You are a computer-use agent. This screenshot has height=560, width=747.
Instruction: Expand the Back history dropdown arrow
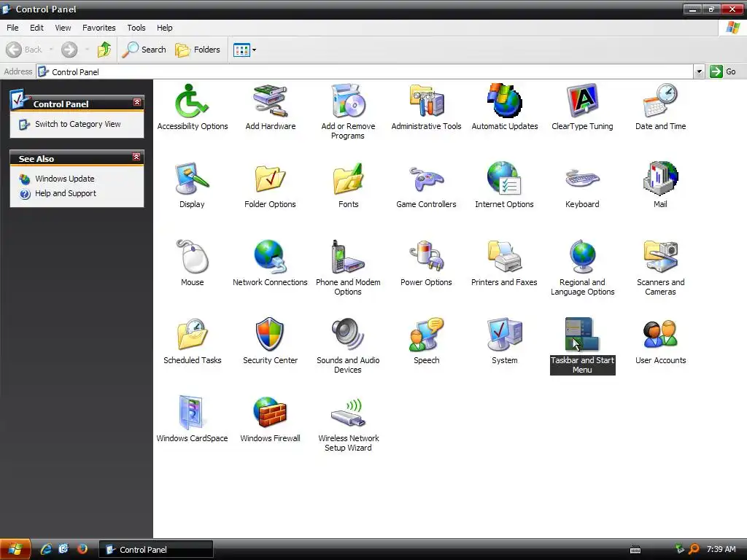point(51,50)
